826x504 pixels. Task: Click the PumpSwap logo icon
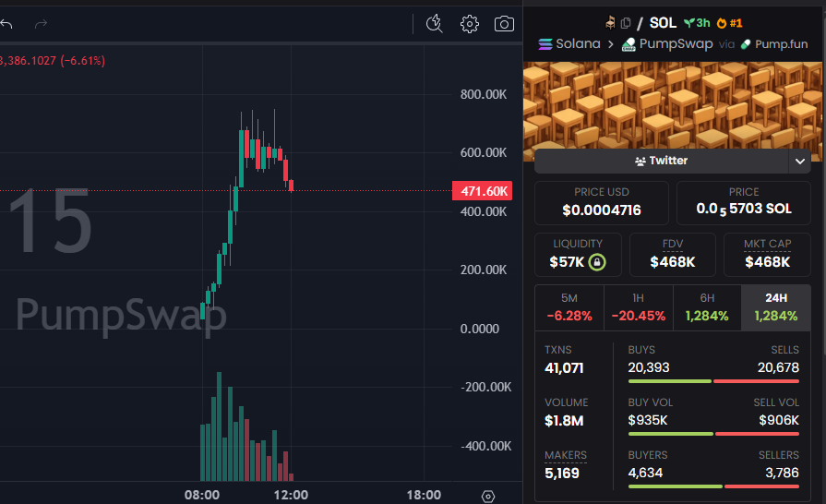(x=628, y=44)
